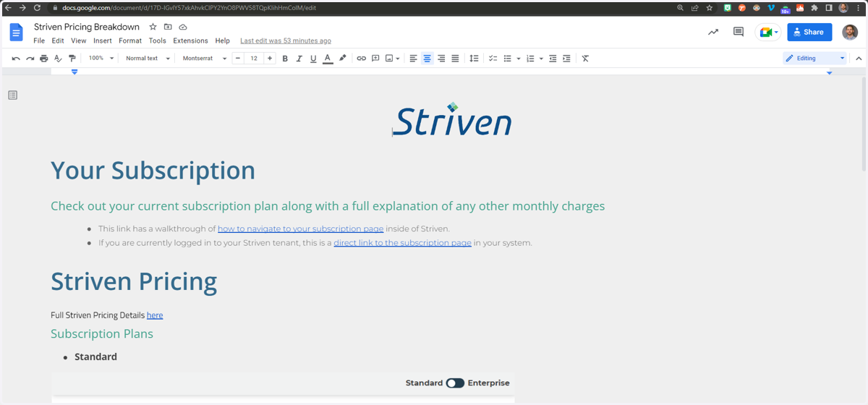This screenshot has width=868, height=405.
Task: Increase the font size
Action: [x=270, y=59]
